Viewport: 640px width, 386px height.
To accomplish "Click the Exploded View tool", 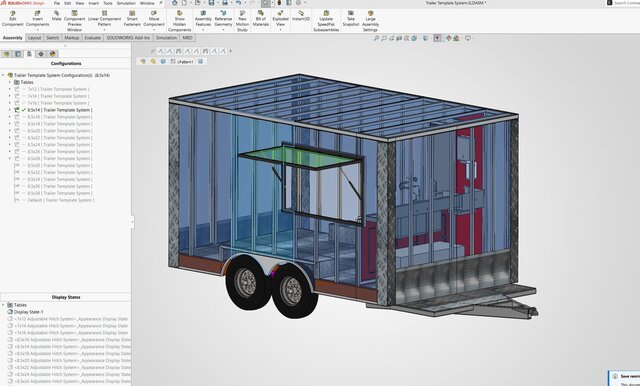I will click(x=280, y=19).
